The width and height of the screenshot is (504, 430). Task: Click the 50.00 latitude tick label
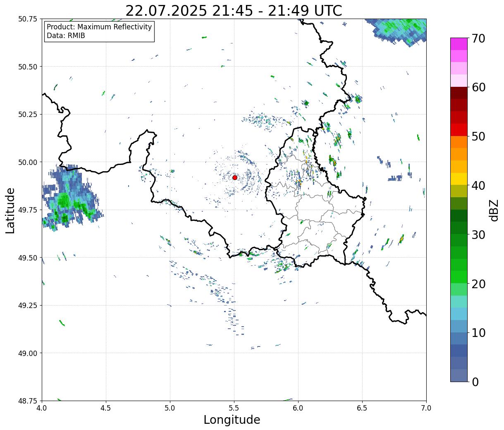tap(28, 162)
